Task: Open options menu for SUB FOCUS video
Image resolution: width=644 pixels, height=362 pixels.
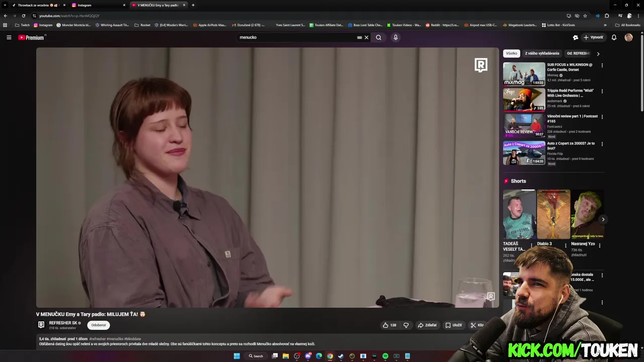Action: click(x=602, y=65)
